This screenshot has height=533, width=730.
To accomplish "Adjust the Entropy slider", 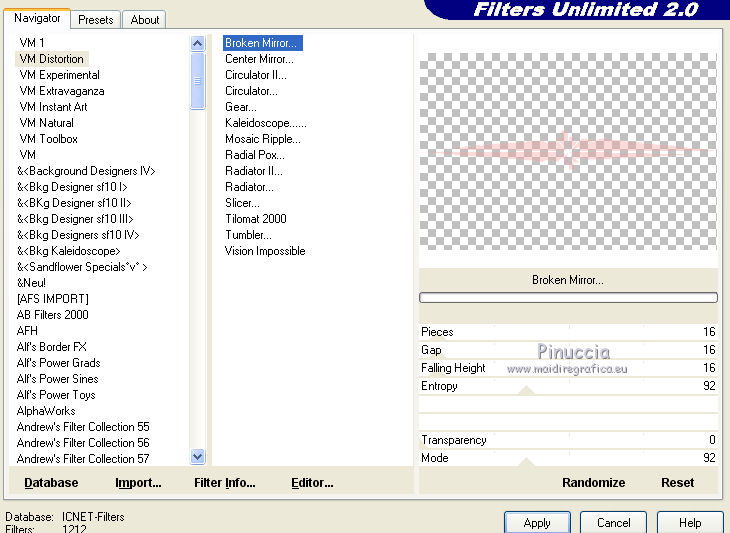I will [x=568, y=386].
